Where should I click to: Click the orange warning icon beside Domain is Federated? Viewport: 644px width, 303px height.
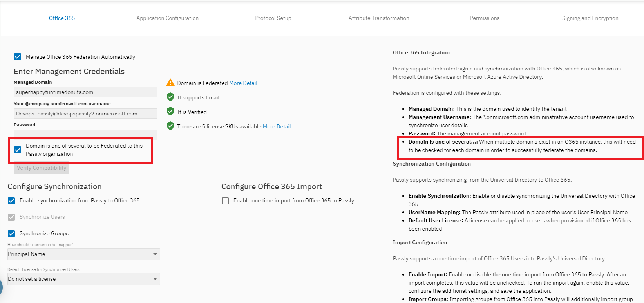(170, 83)
